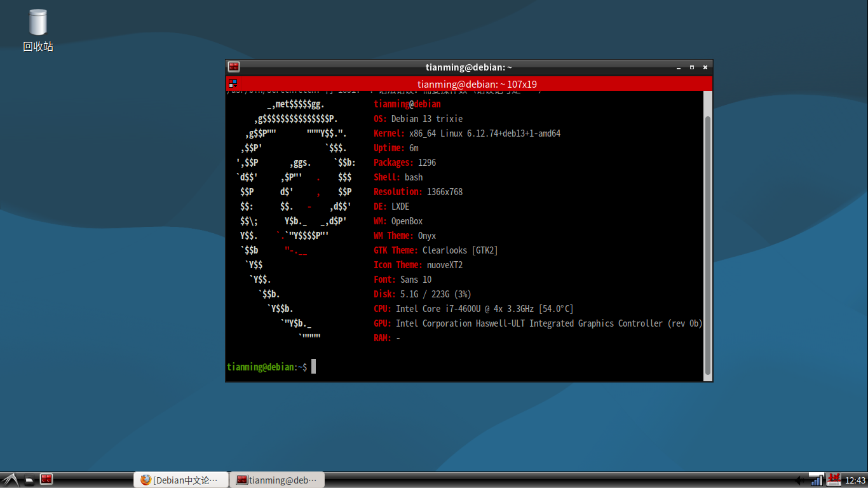Viewport: 868px width, 488px height.
Task: Click the file manager launcher beside the start menu
Action: click(29, 480)
